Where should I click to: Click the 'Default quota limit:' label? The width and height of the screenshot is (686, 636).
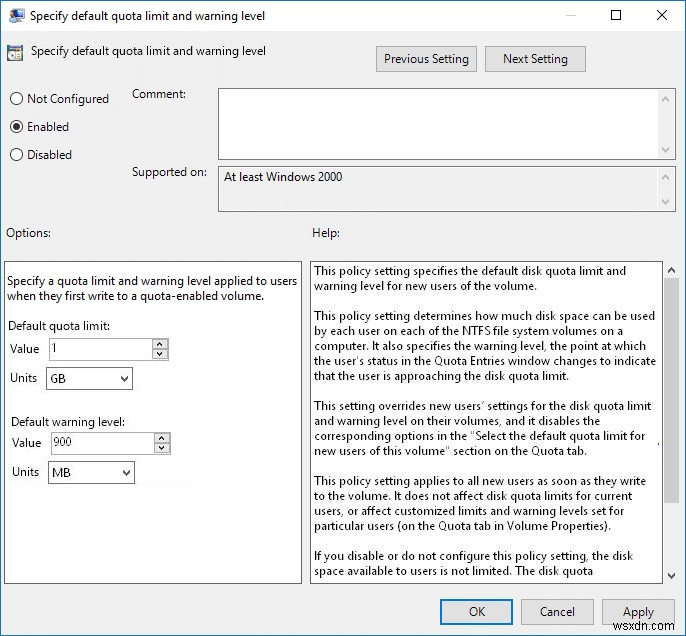point(59,326)
